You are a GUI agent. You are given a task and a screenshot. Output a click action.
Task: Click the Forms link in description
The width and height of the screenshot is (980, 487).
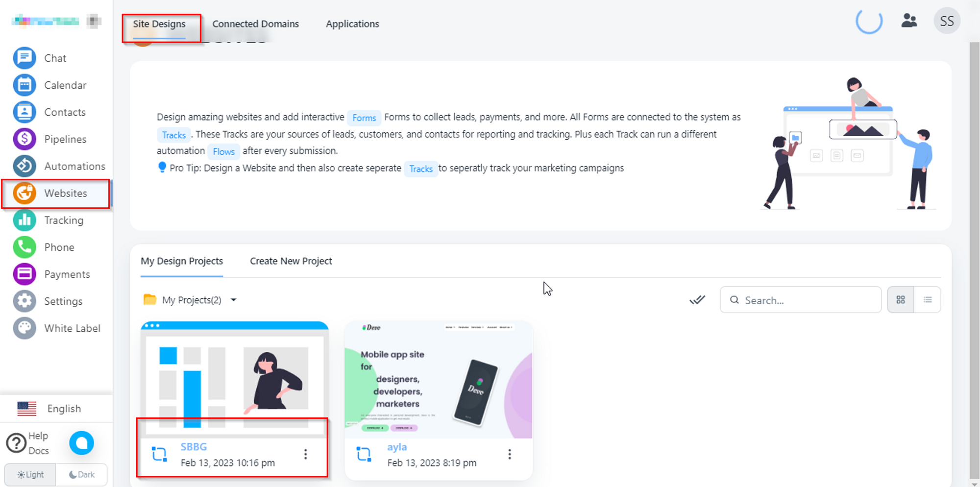coord(364,118)
